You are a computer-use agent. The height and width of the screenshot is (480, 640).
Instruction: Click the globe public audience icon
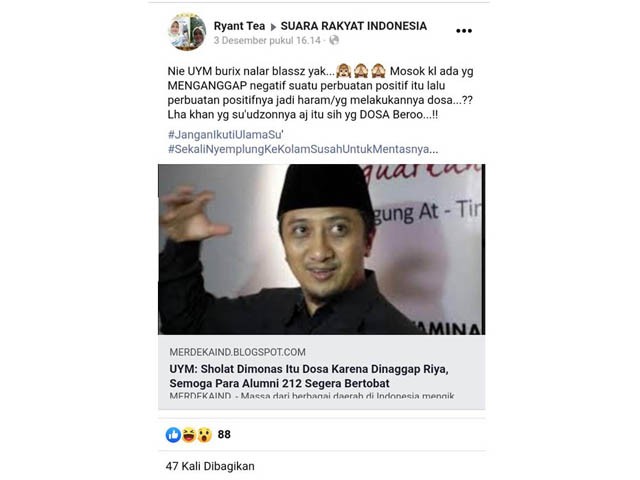tap(334, 40)
